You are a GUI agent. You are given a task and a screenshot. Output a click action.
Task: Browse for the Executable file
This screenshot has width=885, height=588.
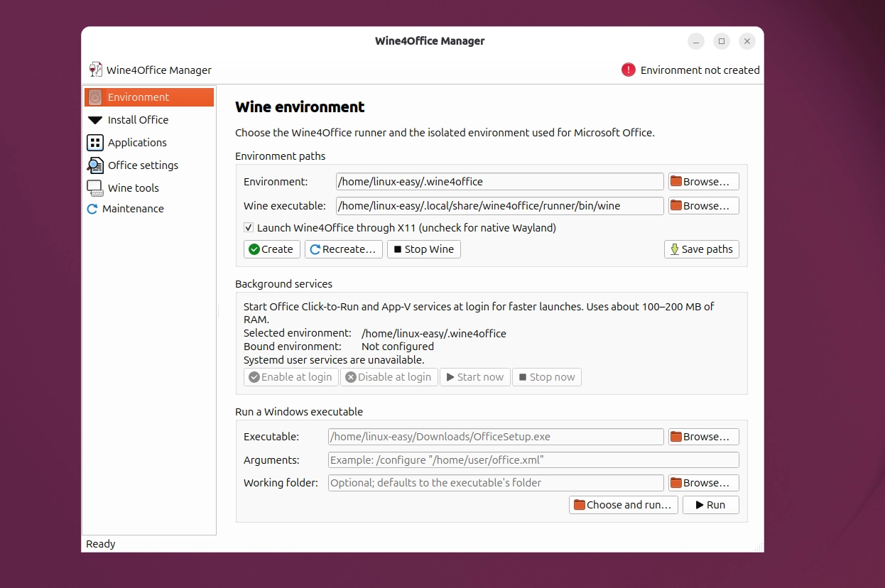point(703,437)
